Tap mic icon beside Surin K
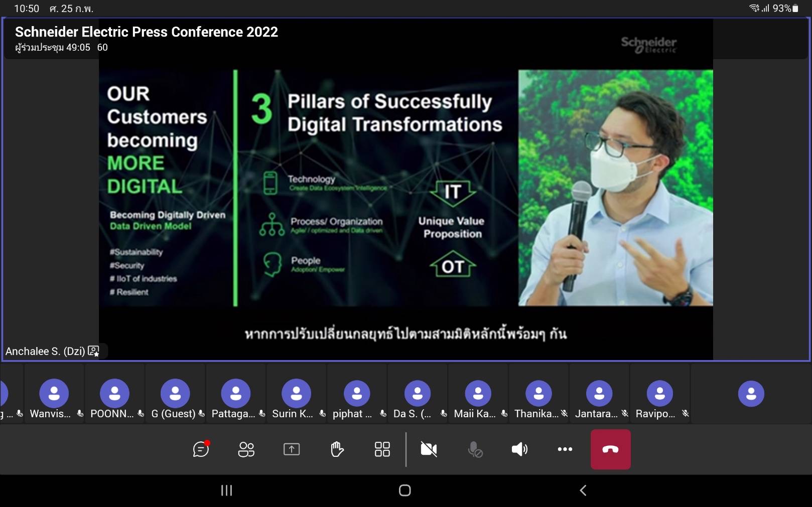The image size is (812, 507). click(323, 414)
